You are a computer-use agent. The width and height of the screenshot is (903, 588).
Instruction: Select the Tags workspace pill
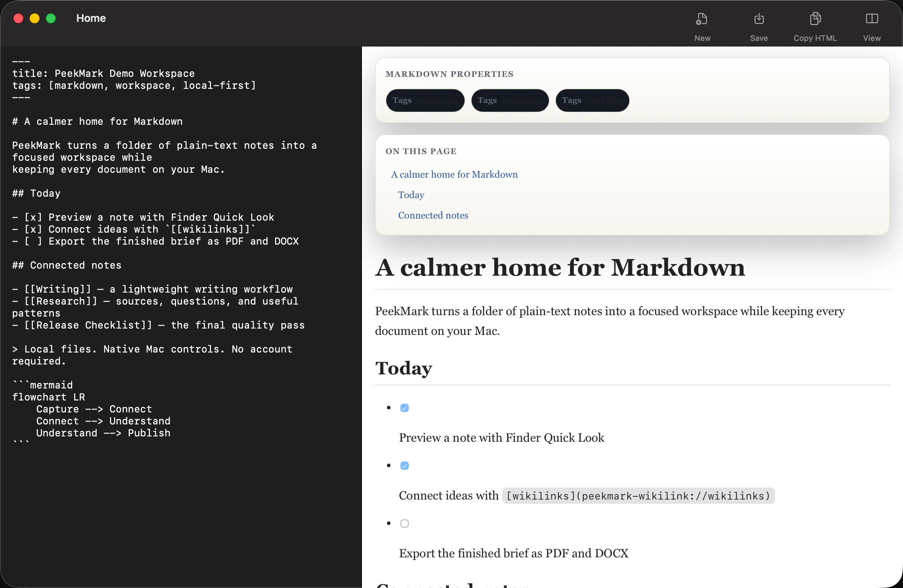pos(510,100)
